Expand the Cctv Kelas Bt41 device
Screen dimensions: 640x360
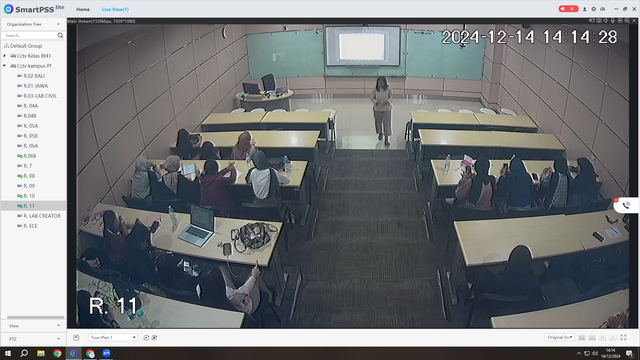click(4, 56)
